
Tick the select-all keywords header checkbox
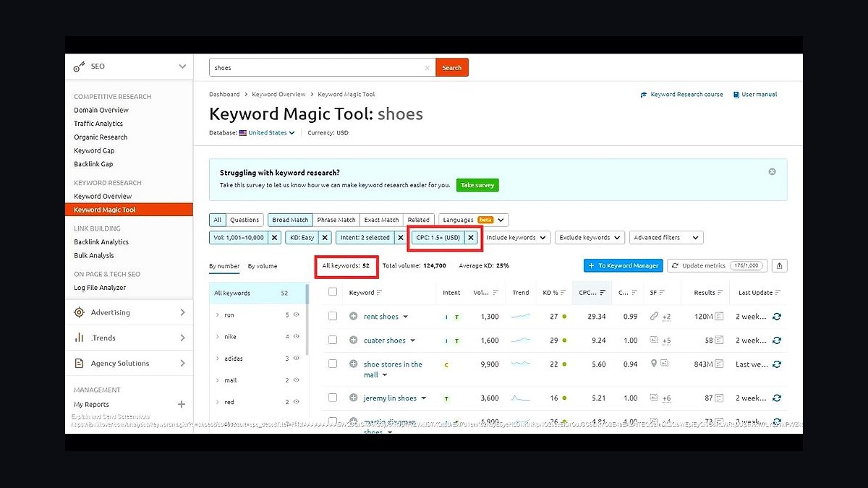click(x=333, y=292)
